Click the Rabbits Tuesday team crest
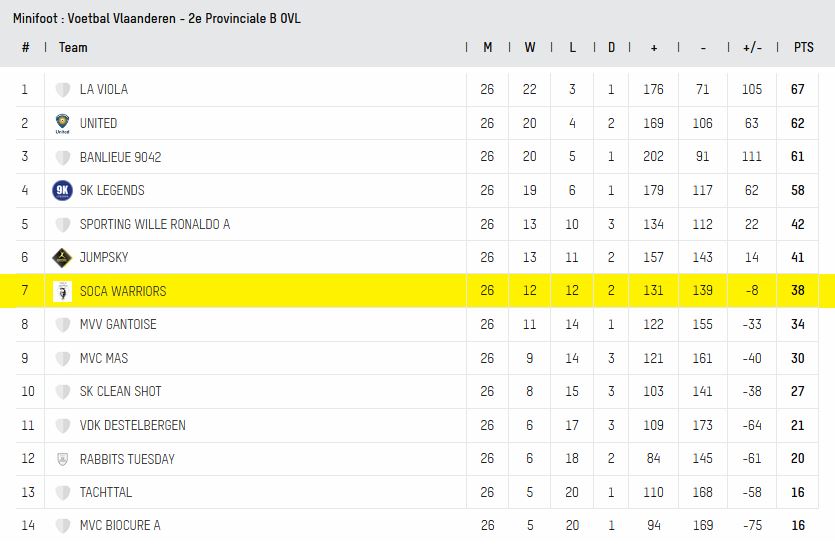835x549 pixels. coord(62,459)
